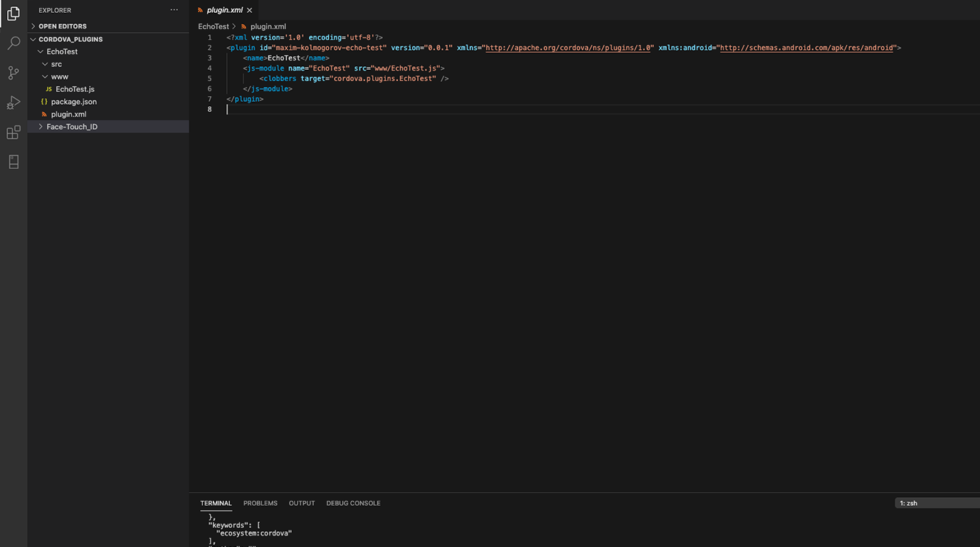
Task: Collapse the www folder
Action: coord(108,76)
